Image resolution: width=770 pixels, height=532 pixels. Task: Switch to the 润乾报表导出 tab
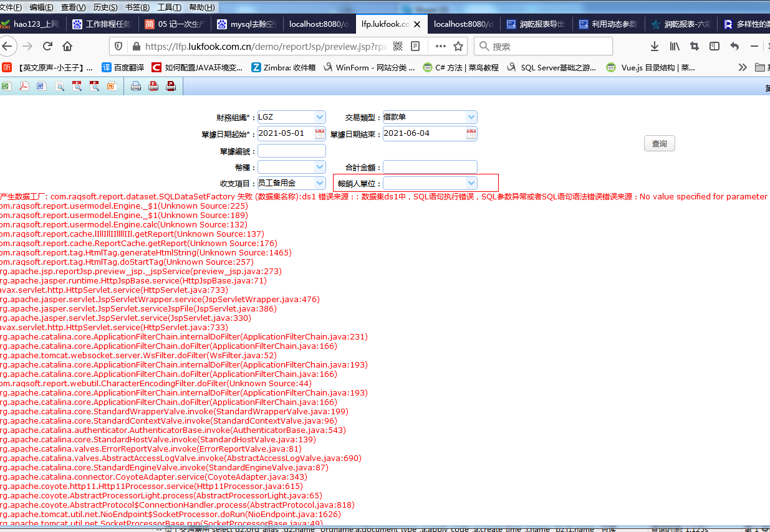pyautogui.click(x=536, y=24)
